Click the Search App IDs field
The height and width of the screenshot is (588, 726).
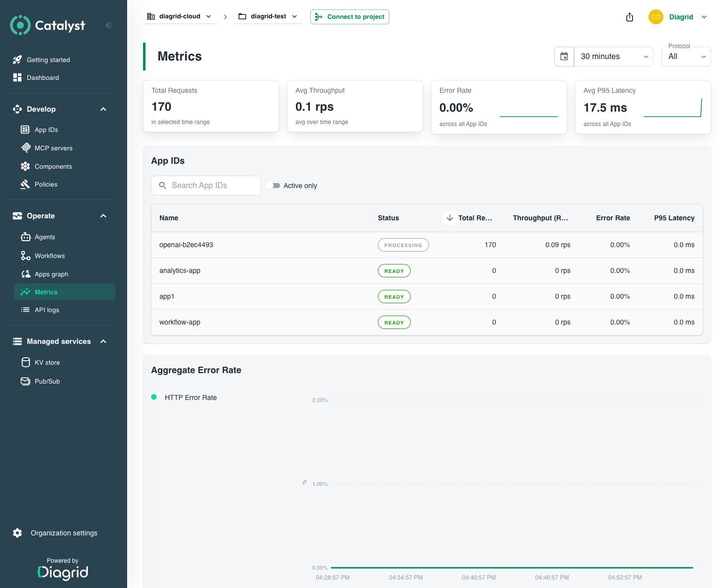point(206,186)
